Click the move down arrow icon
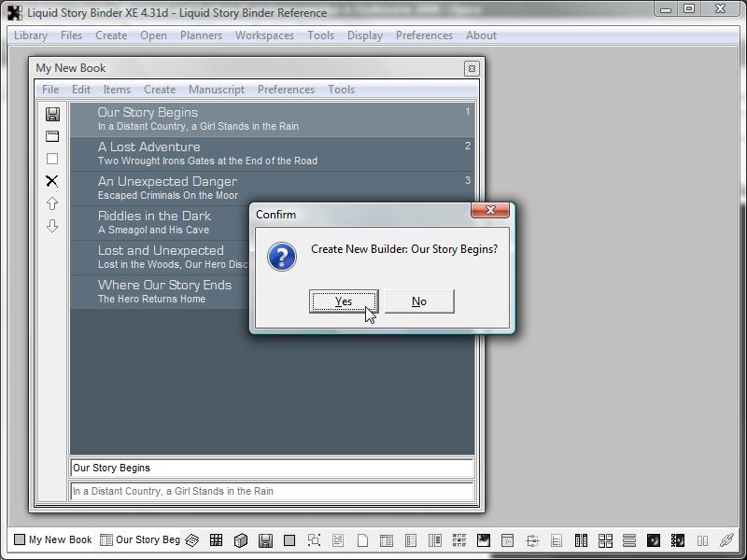The image size is (747, 560). (52, 226)
